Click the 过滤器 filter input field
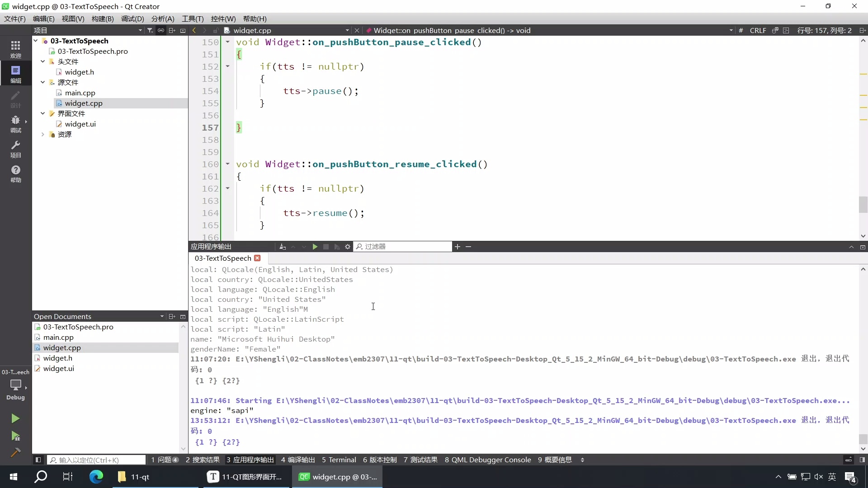 (405, 247)
